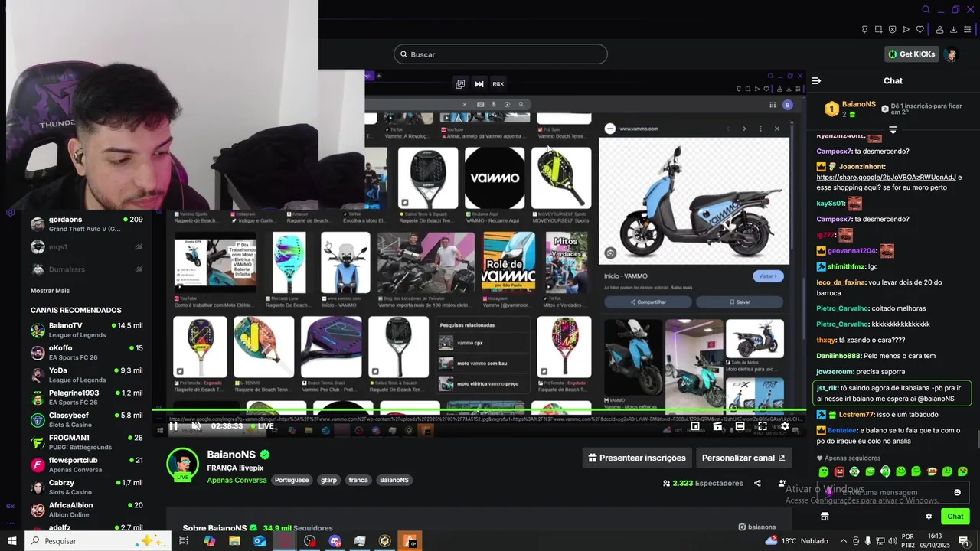Open AfricaAlbion recommended channel

click(x=87, y=510)
